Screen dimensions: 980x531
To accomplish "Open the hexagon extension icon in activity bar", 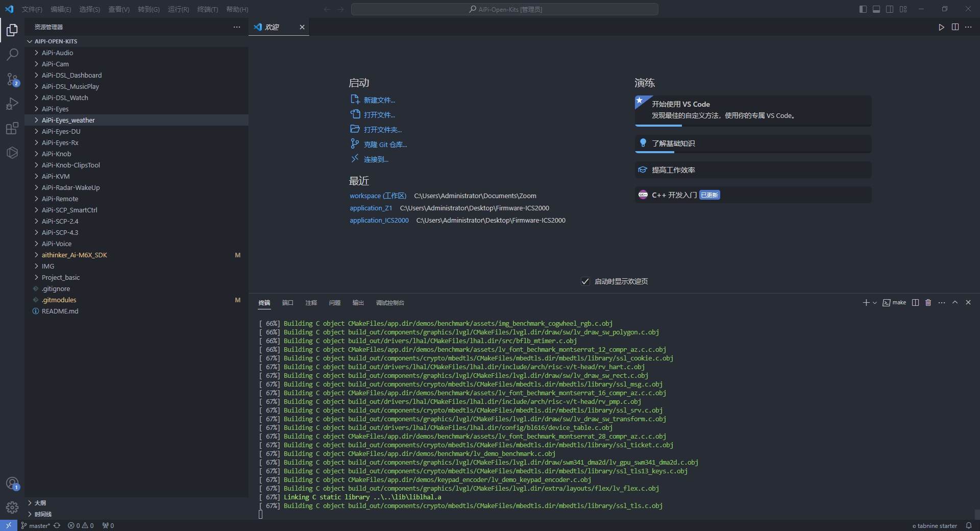I will (12, 153).
